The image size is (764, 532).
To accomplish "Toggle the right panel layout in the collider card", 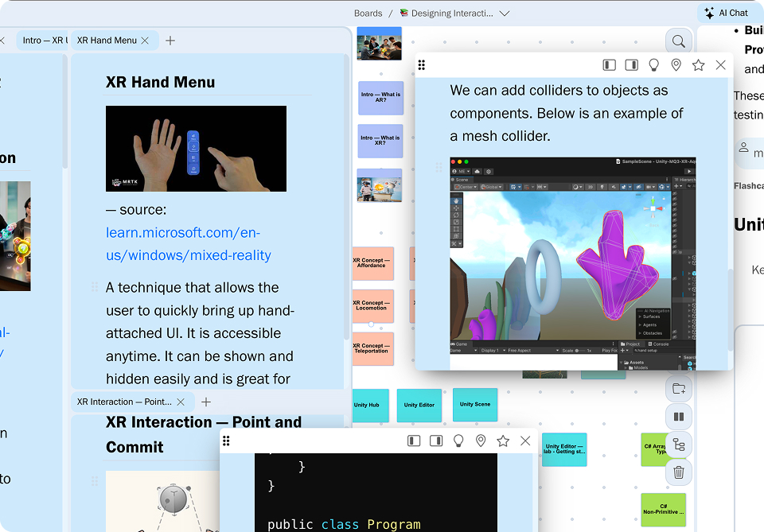I will click(x=631, y=65).
